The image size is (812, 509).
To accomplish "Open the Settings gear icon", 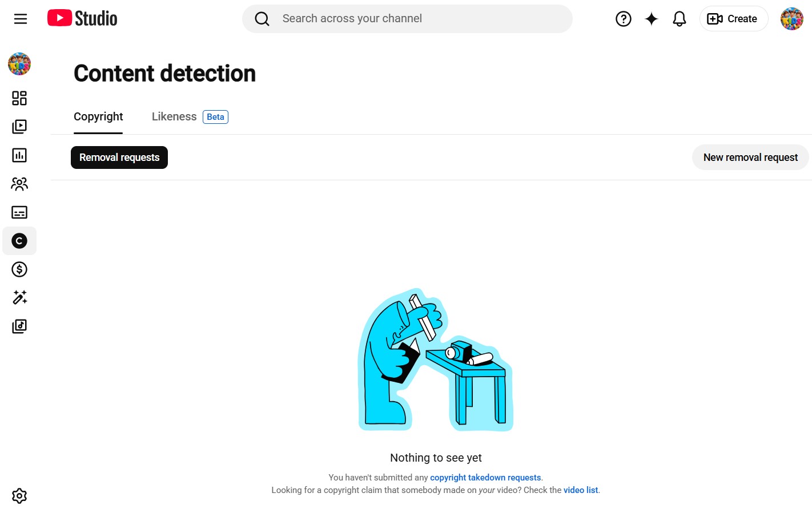I will tap(19, 496).
